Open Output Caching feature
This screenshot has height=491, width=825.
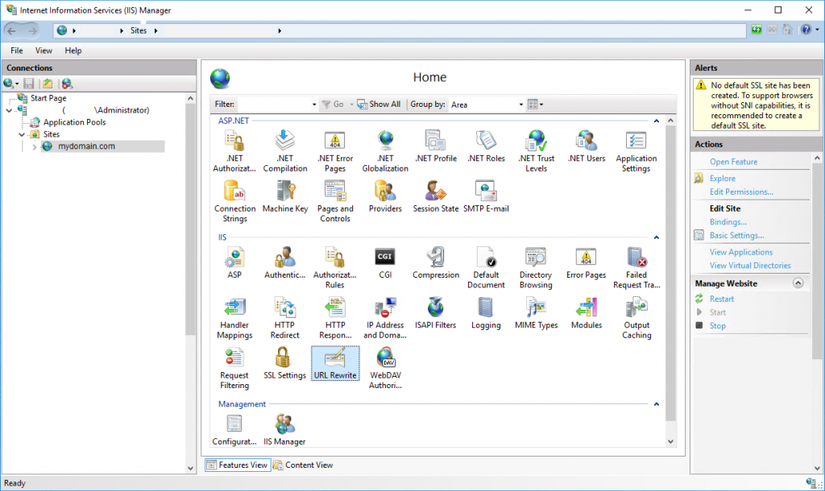[637, 318]
